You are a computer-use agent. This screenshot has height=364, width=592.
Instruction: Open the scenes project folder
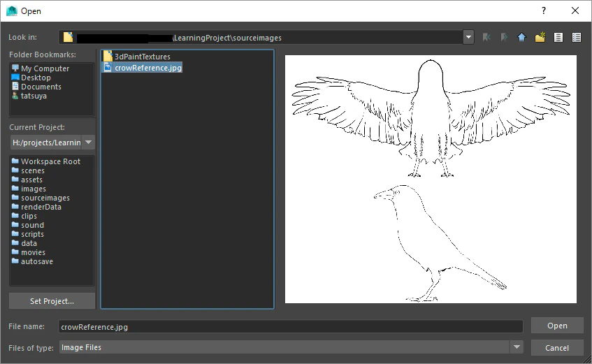[x=29, y=170]
